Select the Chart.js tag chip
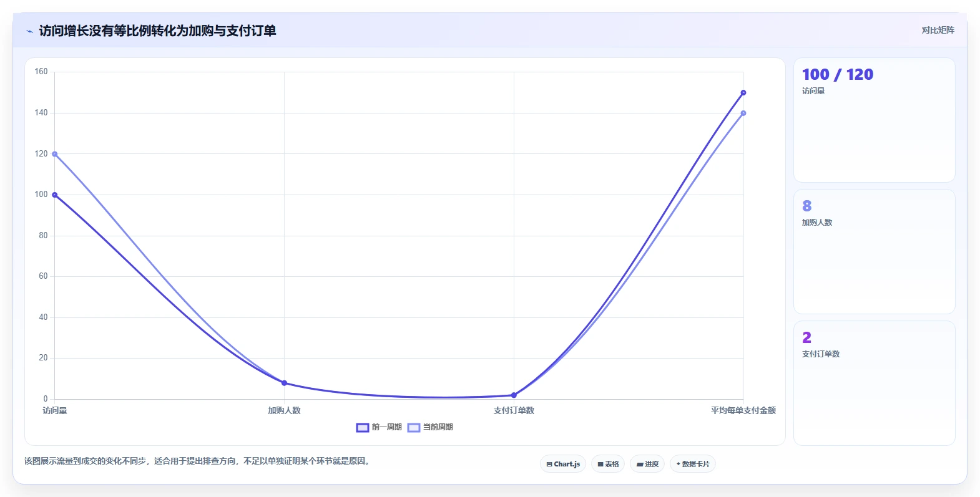Image resolution: width=980 pixels, height=497 pixels. [x=563, y=464]
